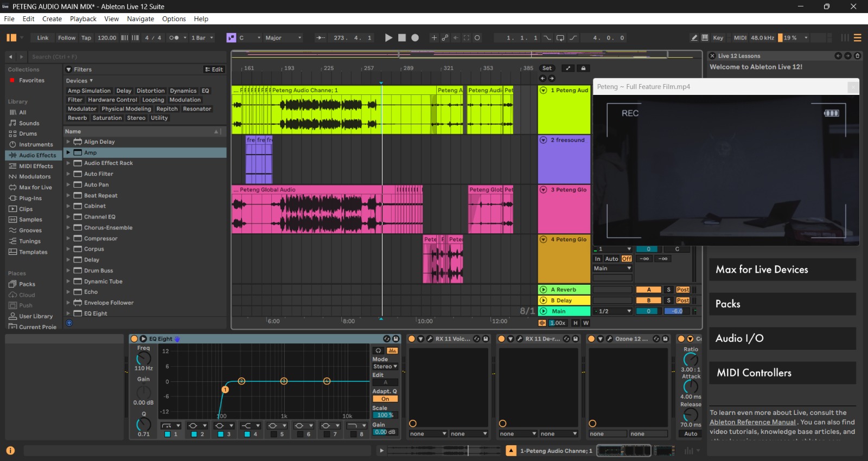
Task: Click the RX 11 Voice wrench configure icon
Action: [430, 339]
